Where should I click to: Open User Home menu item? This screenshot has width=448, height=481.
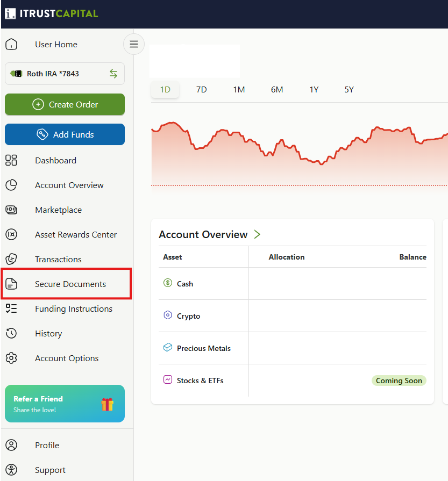[56, 45]
